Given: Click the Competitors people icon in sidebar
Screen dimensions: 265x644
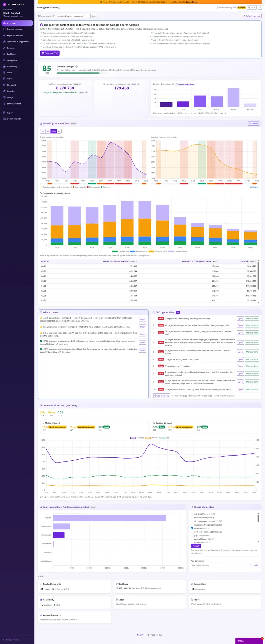Looking at the screenshot, I should (x=4, y=60).
